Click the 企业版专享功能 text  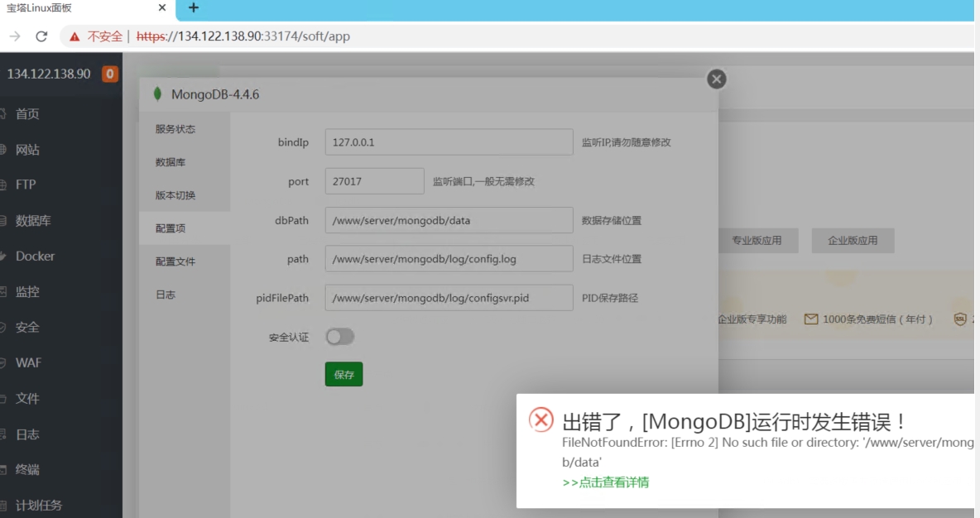pyautogui.click(x=752, y=319)
